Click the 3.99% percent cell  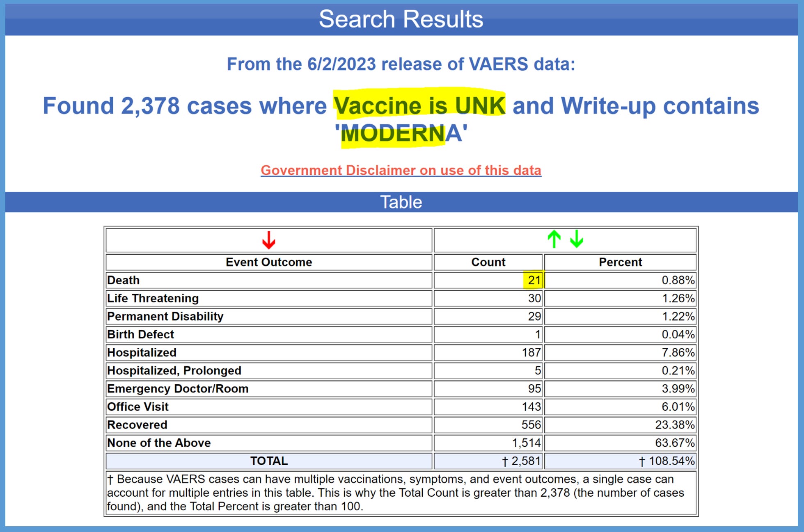620,388
